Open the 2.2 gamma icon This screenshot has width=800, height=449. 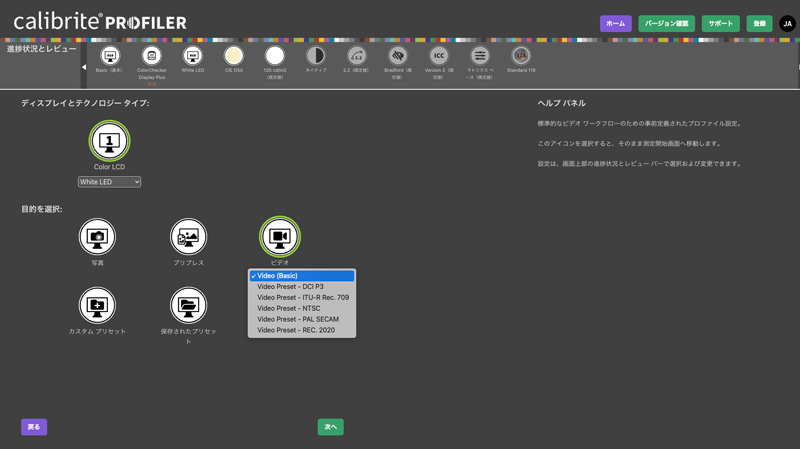357,56
